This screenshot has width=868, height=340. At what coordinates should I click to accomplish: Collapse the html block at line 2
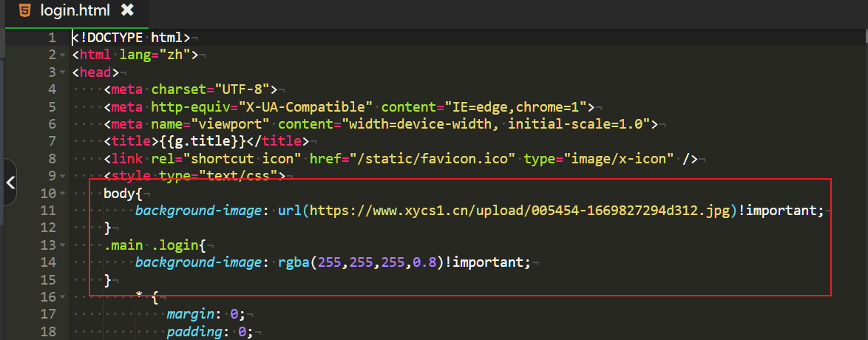62,55
